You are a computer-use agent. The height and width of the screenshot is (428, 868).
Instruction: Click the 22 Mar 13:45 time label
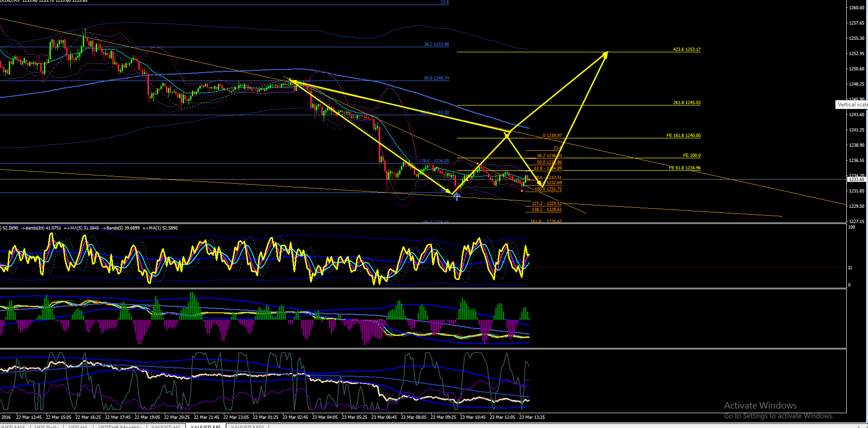[x=29, y=417]
